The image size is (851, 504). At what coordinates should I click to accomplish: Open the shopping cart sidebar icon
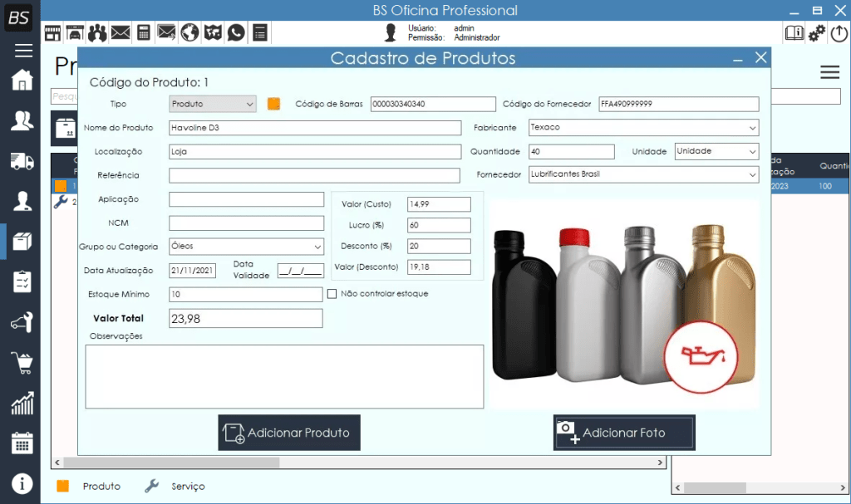22,362
